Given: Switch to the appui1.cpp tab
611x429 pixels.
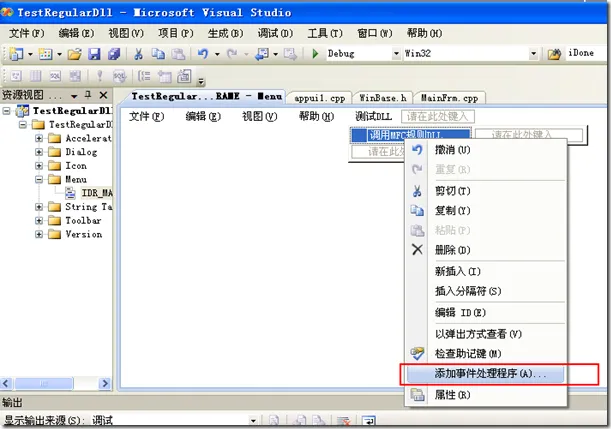Looking at the screenshot, I should coord(320,98).
